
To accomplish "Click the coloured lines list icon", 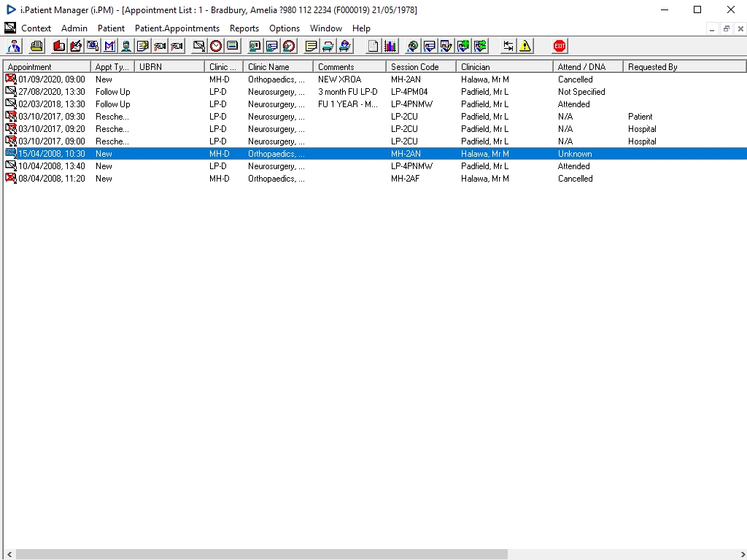I will (x=233, y=46).
